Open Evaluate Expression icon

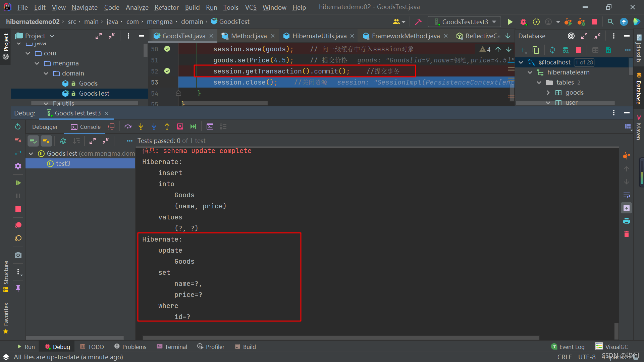(x=210, y=126)
